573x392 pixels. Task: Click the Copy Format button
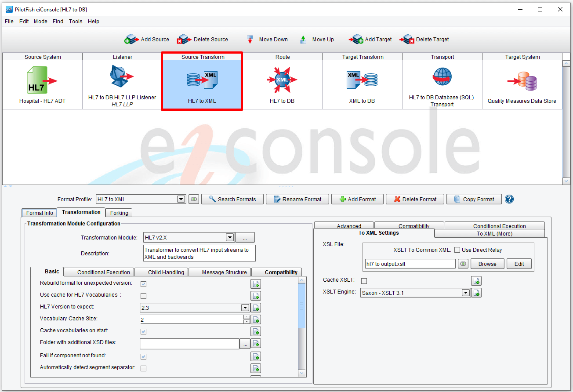[474, 199]
